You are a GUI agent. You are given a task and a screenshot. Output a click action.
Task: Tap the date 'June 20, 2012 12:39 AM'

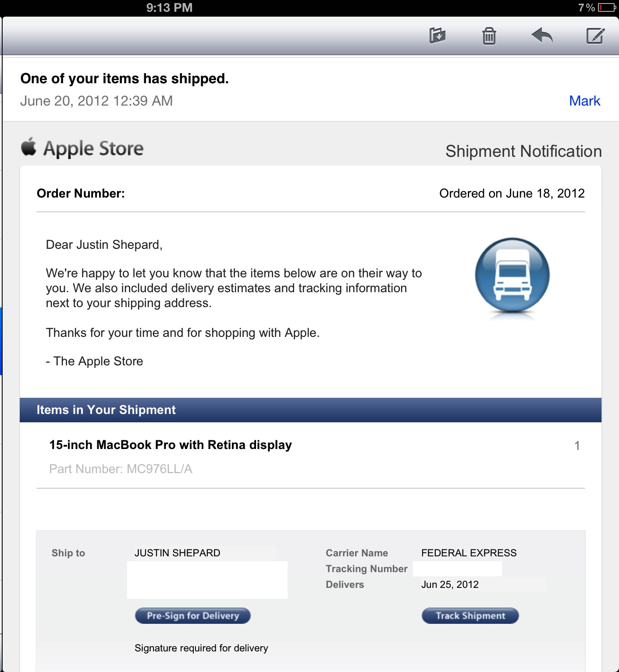pyautogui.click(x=96, y=101)
